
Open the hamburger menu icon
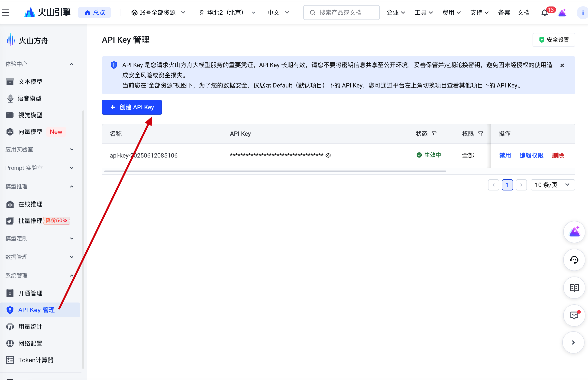click(5, 12)
